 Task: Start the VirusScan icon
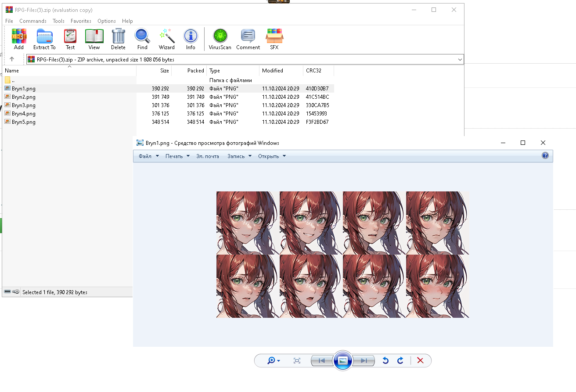220,39
